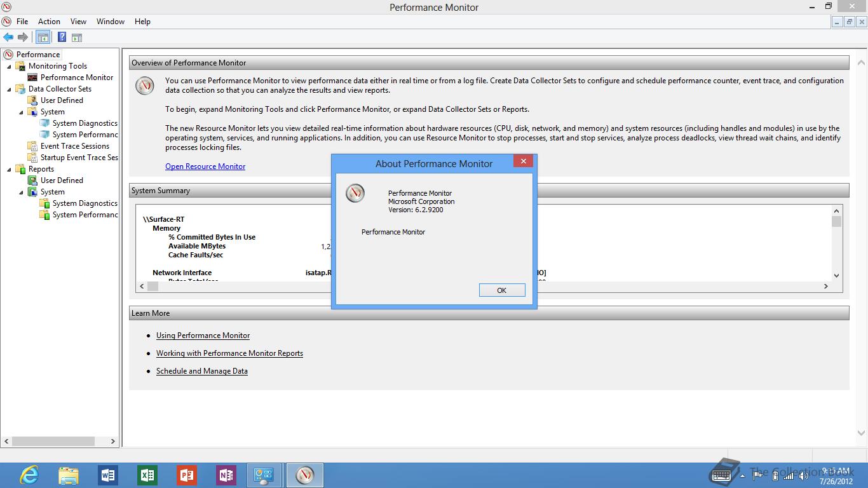
Task: Click console tree horizontal scrollbar right arrow
Action: (113, 441)
